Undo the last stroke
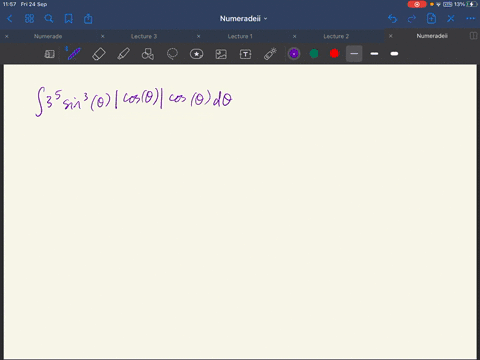 tap(392, 19)
